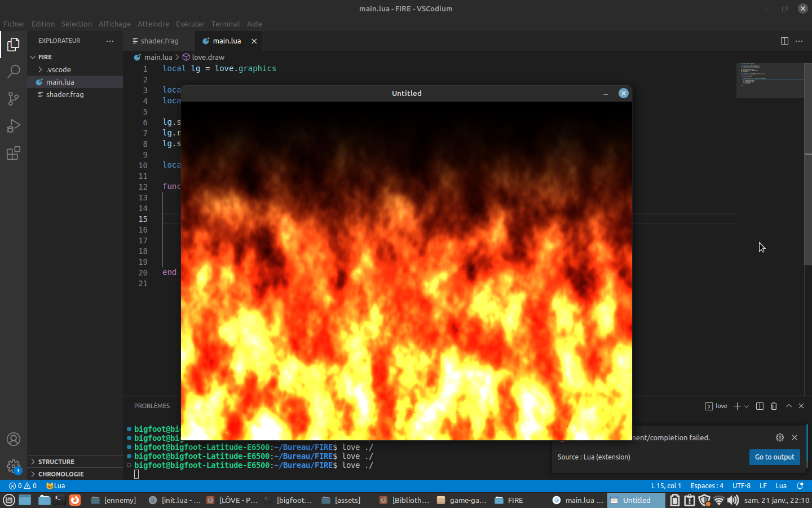
Task: Open the Search view in activity bar
Action: coord(14,71)
